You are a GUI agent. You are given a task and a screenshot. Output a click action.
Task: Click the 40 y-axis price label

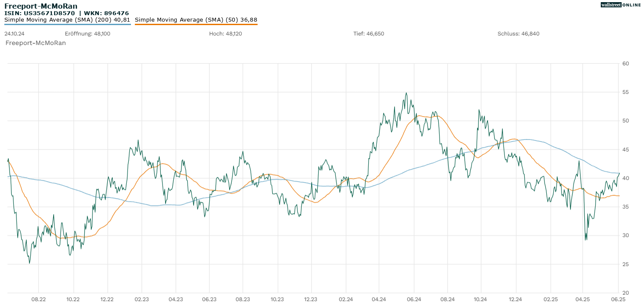click(x=625, y=178)
